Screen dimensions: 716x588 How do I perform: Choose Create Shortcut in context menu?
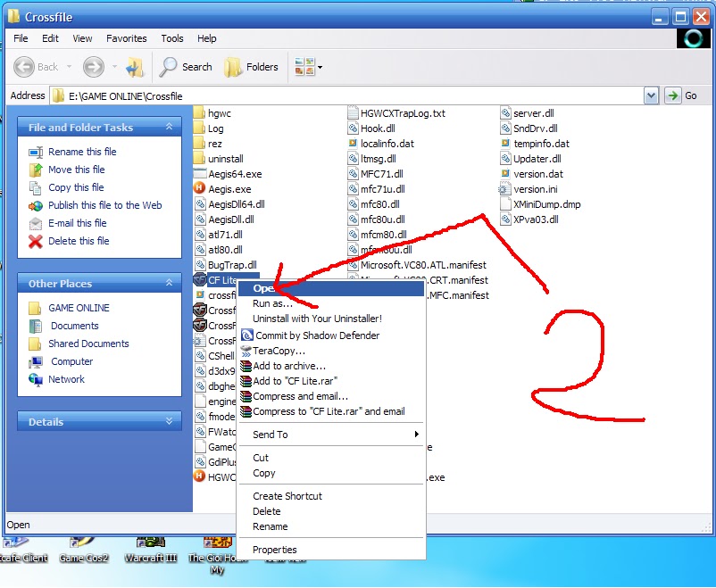point(332,496)
